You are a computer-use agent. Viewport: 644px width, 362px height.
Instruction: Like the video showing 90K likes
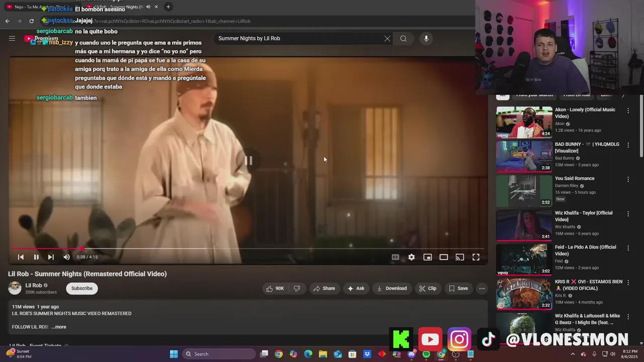[275, 288]
